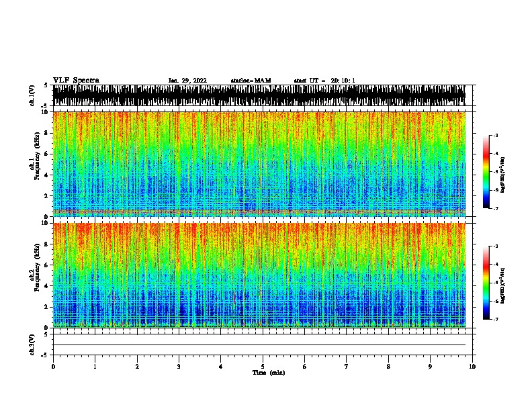Click the "-4" label on ch.1 colorbar
The image size is (532, 411).
[496, 154]
